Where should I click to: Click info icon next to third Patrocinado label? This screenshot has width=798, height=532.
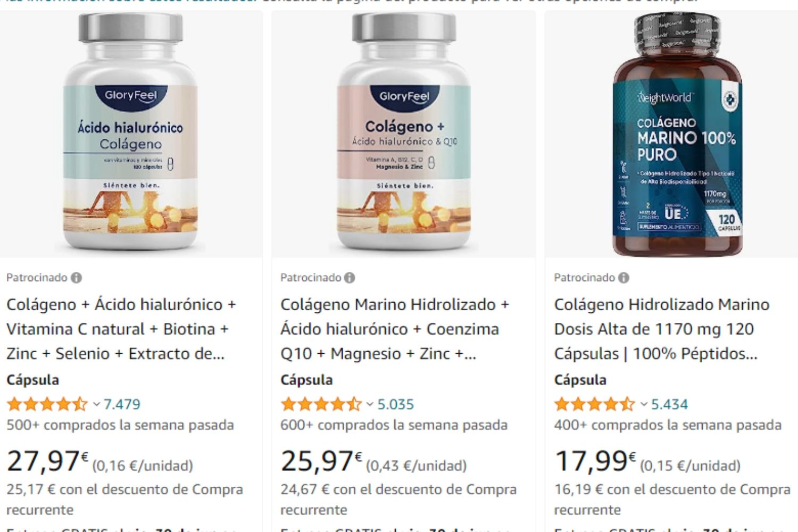point(624,278)
